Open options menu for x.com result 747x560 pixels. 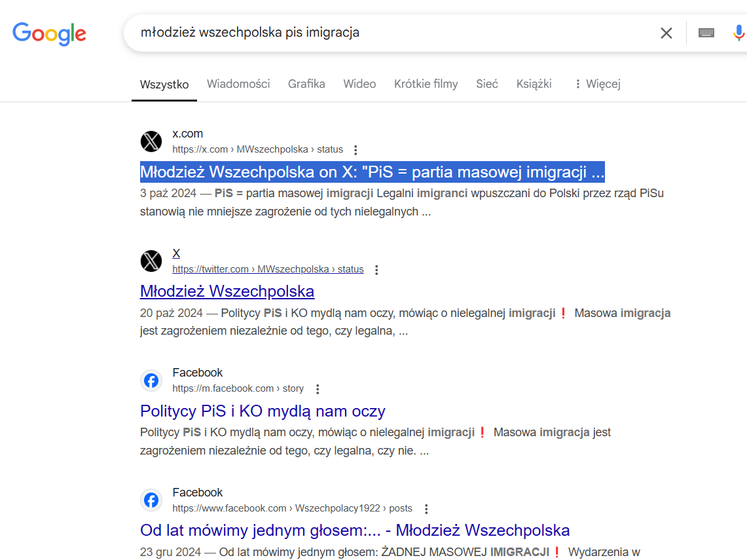(x=355, y=150)
